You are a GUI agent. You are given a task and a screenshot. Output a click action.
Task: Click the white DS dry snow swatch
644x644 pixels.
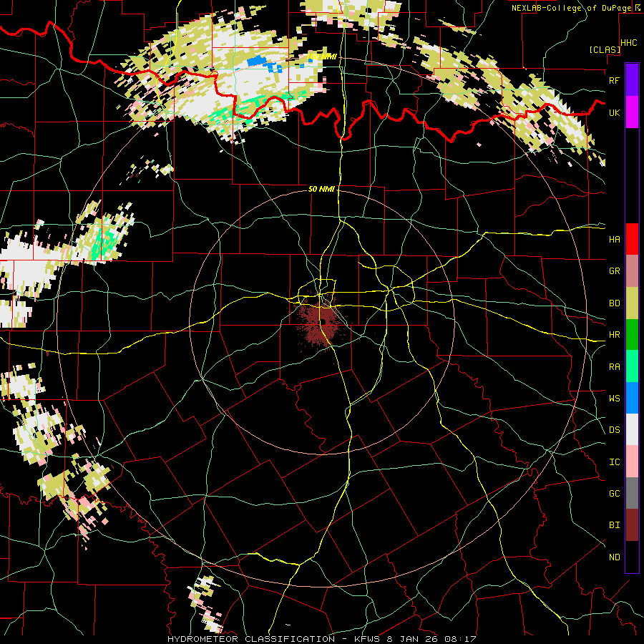coord(632,429)
